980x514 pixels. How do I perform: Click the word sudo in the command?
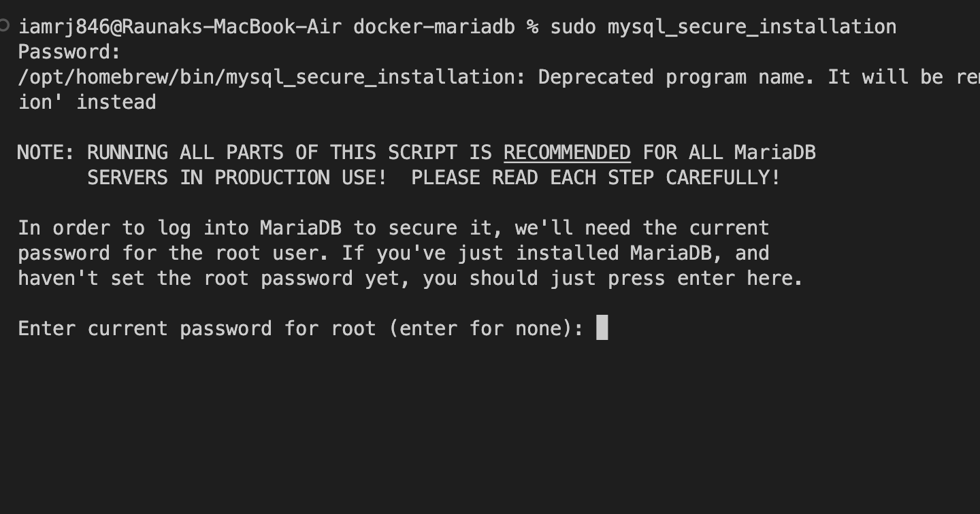click(573, 27)
